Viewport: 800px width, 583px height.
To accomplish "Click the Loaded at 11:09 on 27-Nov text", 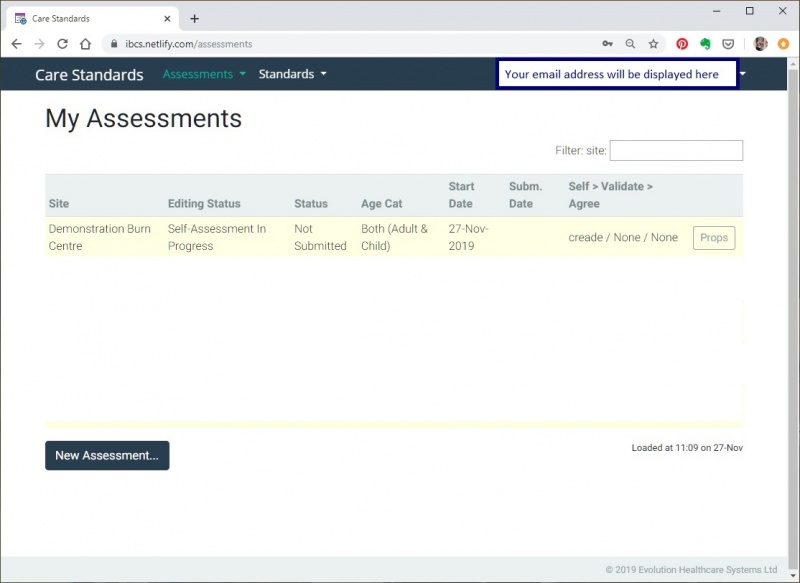I will point(687,448).
